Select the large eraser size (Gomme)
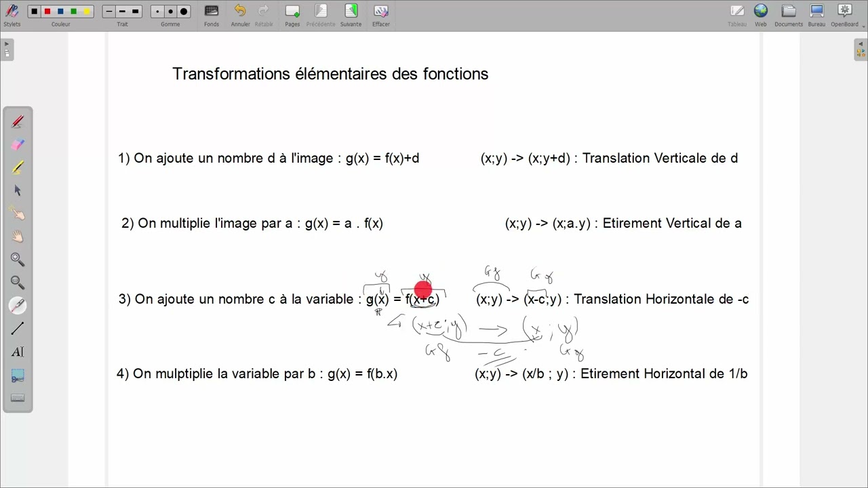The image size is (868, 488). (184, 12)
